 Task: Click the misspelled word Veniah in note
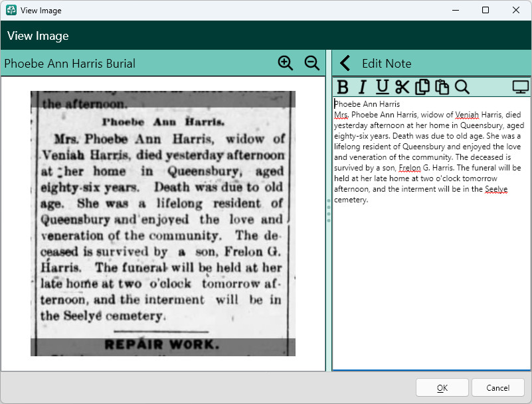[x=467, y=115]
